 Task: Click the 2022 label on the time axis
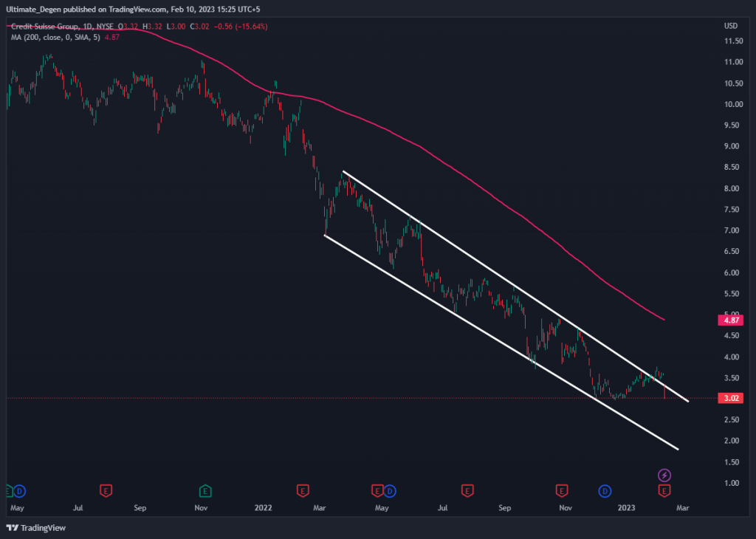(264, 508)
